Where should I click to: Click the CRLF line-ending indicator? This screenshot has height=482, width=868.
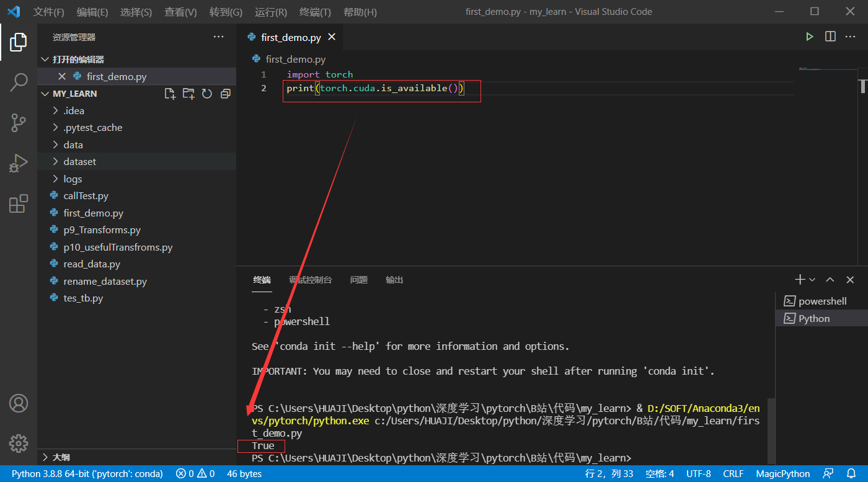coord(733,473)
